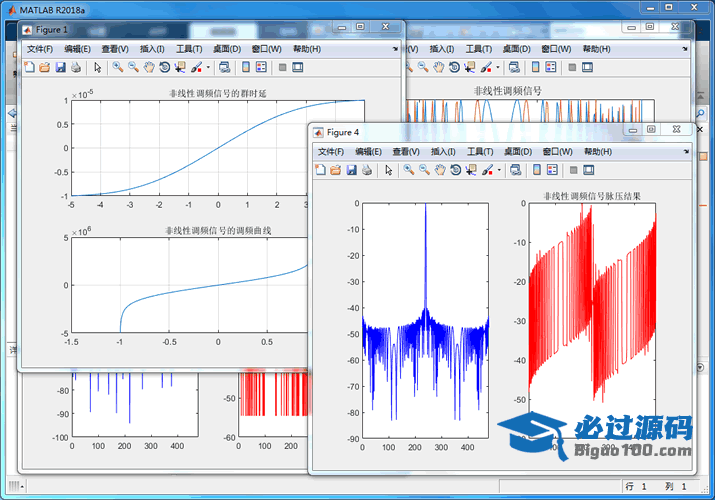Click New Figure icon in Figure 1 toolbar

(29, 67)
